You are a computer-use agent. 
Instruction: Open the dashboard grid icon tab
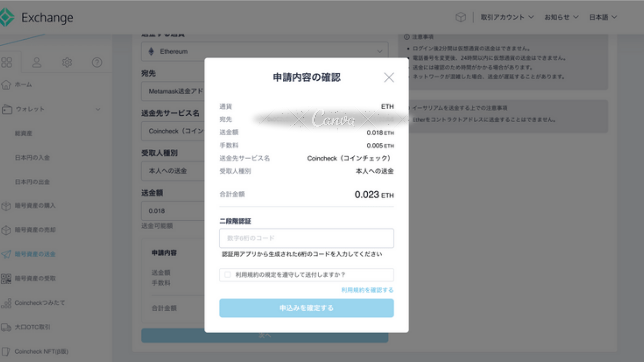[7, 62]
